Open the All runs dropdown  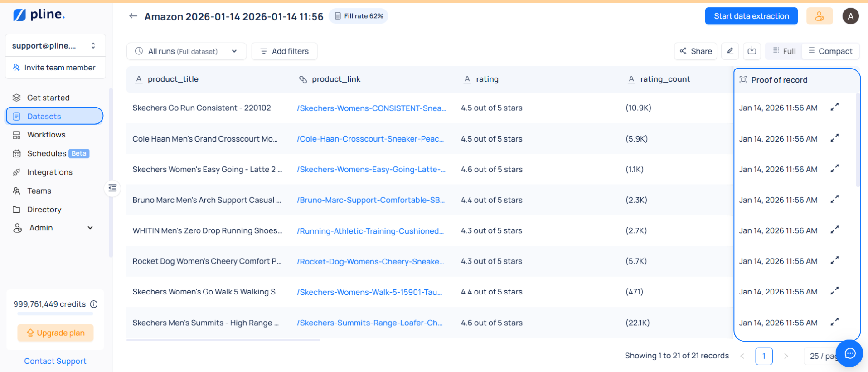[x=186, y=51]
